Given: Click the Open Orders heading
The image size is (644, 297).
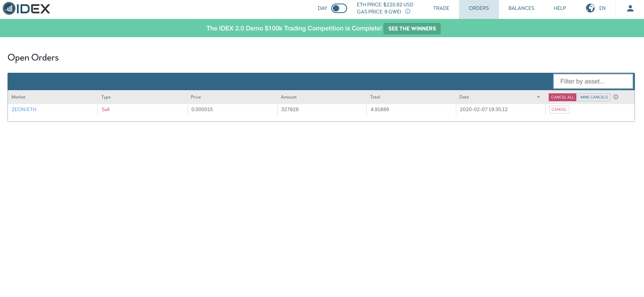Looking at the screenshot, I should (x=33, y=58).
